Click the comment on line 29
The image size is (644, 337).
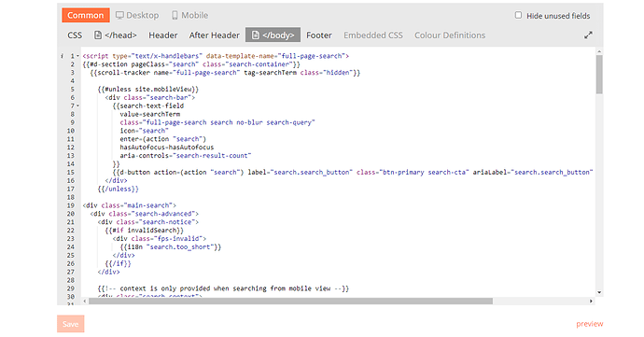click(x=223, y=288)
